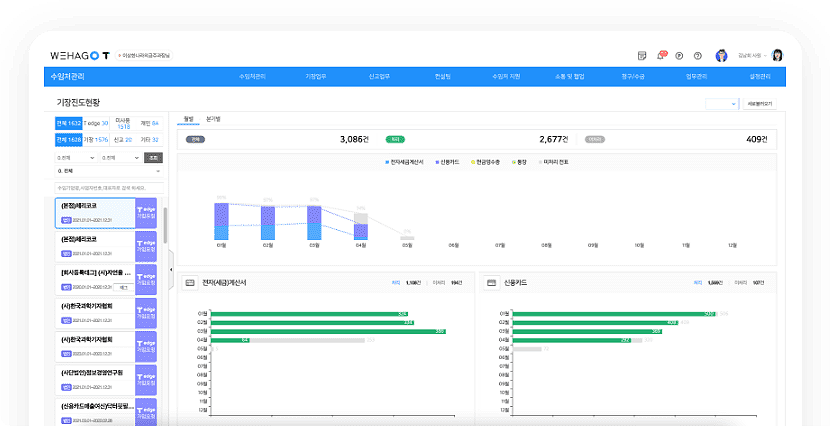Select the 신고 20 filter
830x426 pixels.
tap(123, 140)
